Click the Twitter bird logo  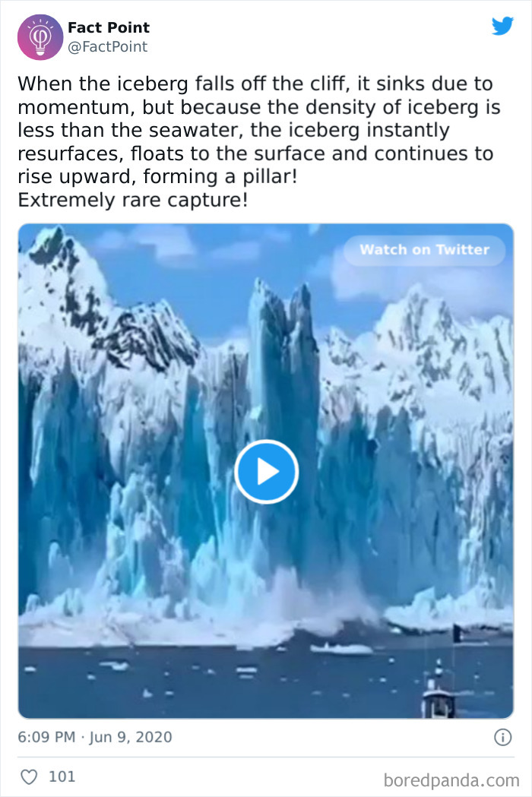[x=502, y=26]
